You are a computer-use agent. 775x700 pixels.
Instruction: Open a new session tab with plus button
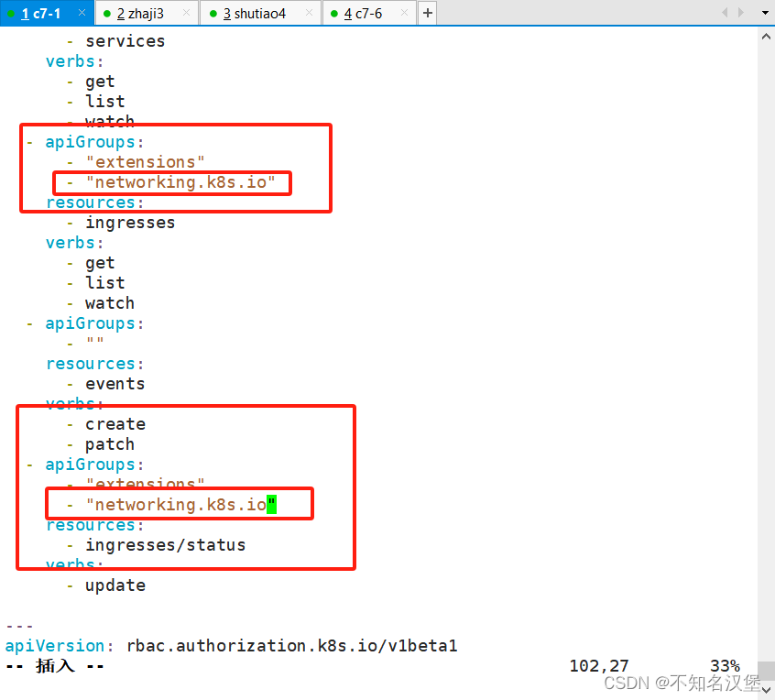tap(428, 13)
